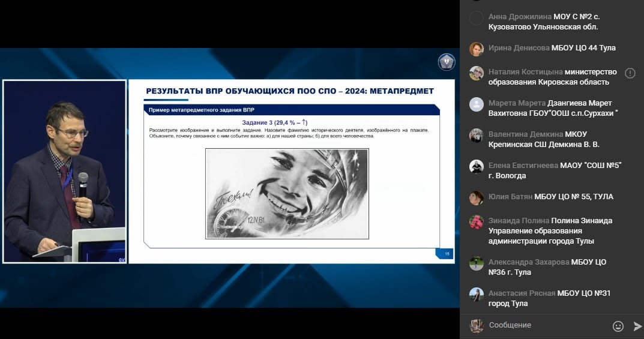Select Наталия Костицына's name in chat
Image resolution: width=644 pixels, height=339 pixels.
coord(525,72)
